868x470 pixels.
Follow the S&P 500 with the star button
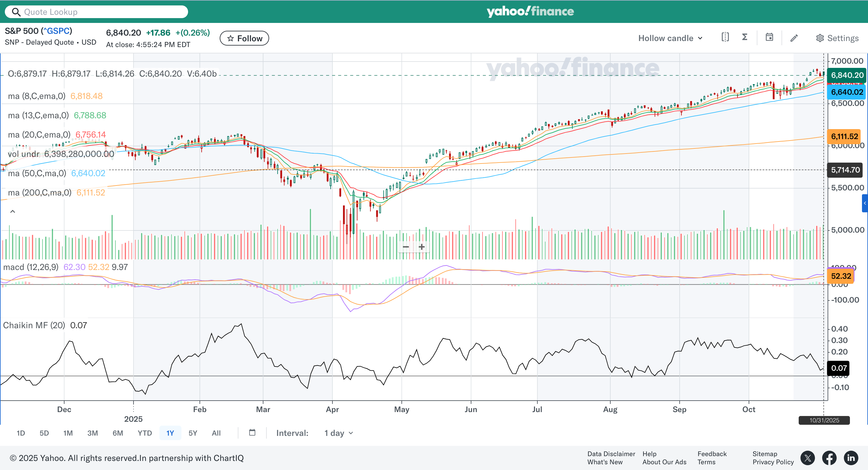pos(244,38)
